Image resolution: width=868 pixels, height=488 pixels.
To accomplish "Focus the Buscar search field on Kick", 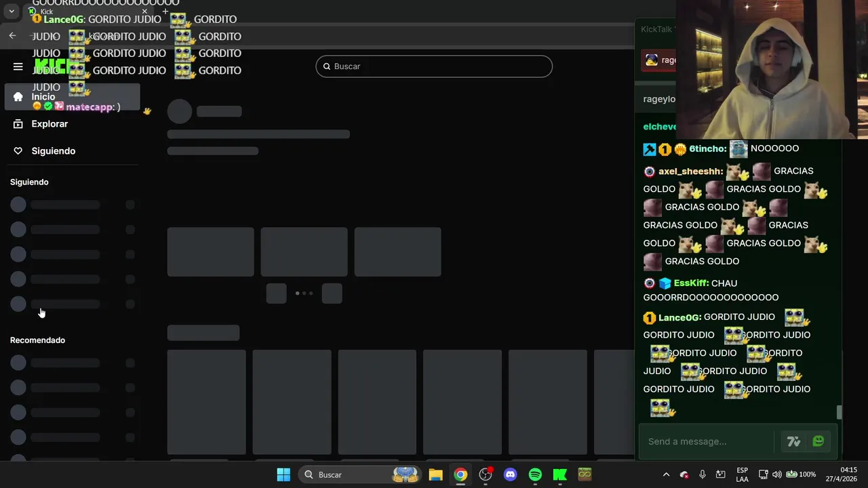I will (434, 66).
